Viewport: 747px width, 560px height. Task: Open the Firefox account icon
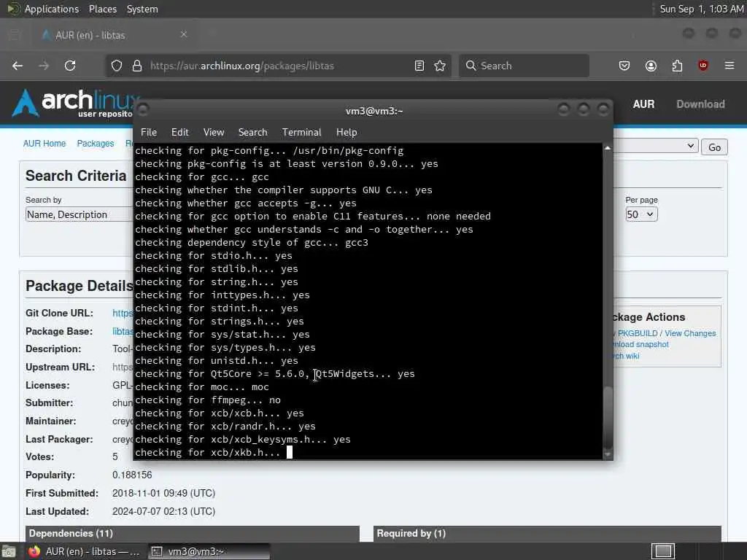tap(651, 66)
